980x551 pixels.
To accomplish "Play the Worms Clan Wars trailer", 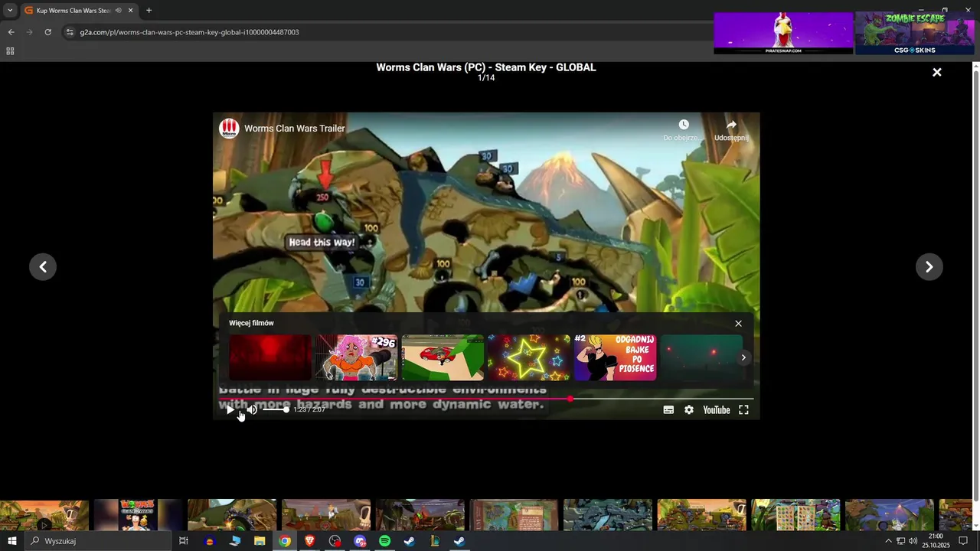I will (230, 410).
